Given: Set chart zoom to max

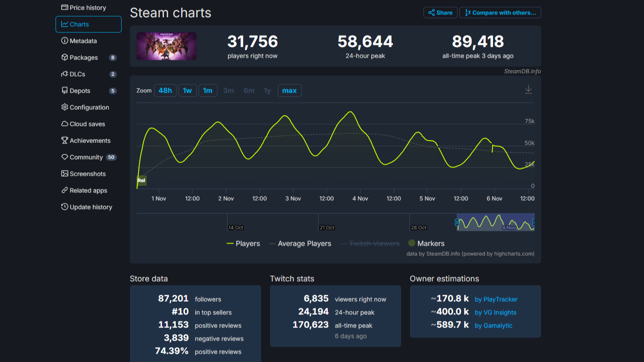Looking at the screenshot, I should pyautogui.click(x=290, y=90).
